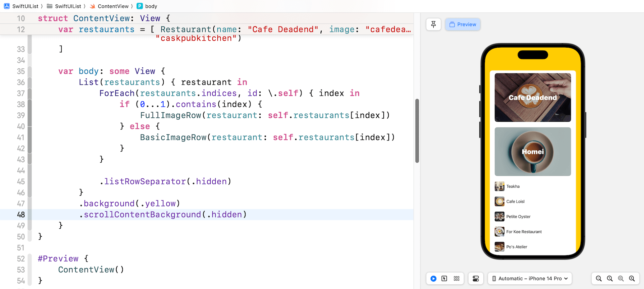Click the Xcode project icon in breadcrumb
Screen dimensions: 644x289
[7, 6]
